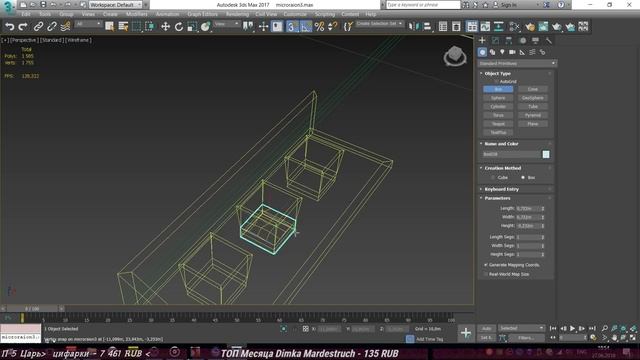The image size is (640, 360).
Task: Open Create Selection Set dropdown
Action: pos(379,24)
